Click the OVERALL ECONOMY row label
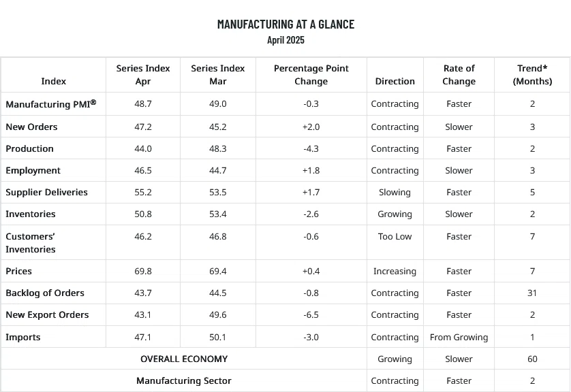Viewport: 571px width, 392px height. (184, 359)
